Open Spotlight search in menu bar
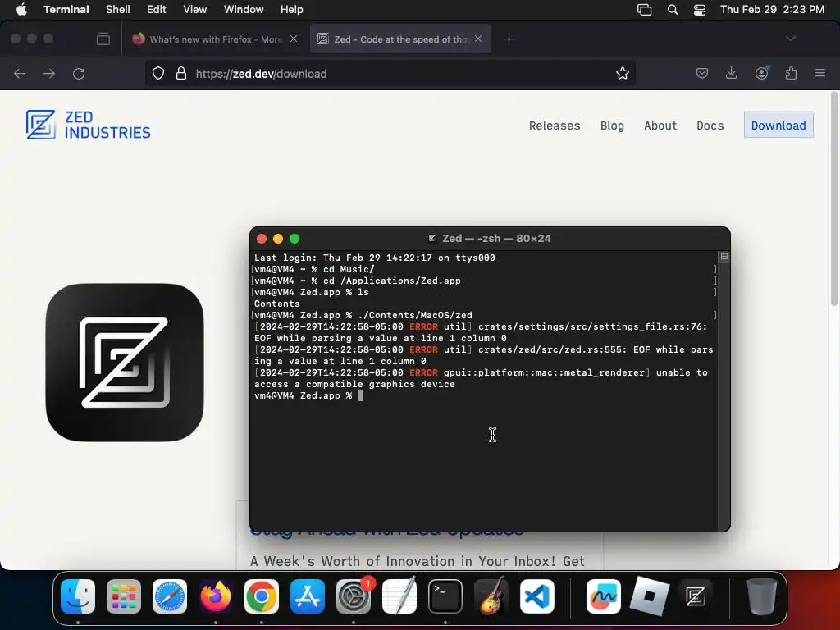Screen dimensions: 840x630 click(x=673, y=10)
